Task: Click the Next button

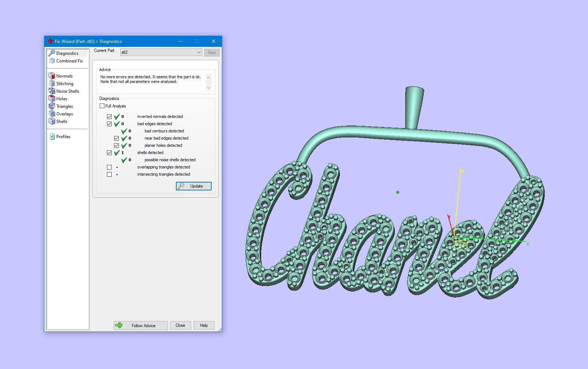Action: [x=212, y=53]
